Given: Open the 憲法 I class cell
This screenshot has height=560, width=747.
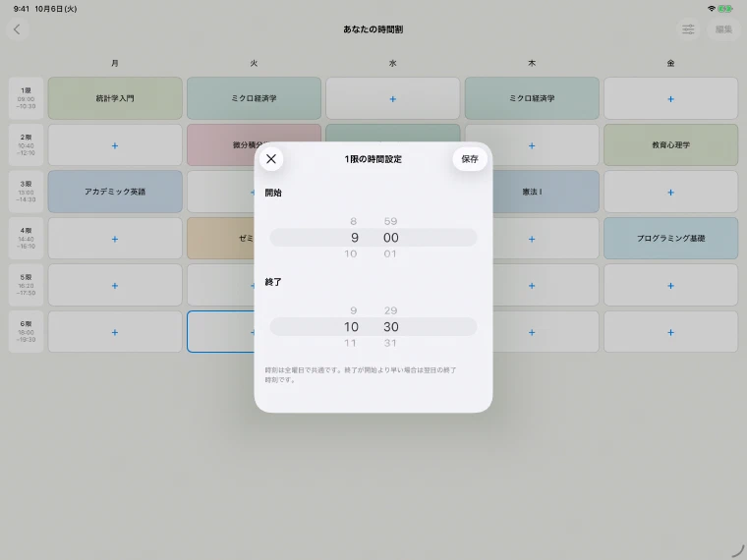Looking at the screenshot, I should 545,192.
